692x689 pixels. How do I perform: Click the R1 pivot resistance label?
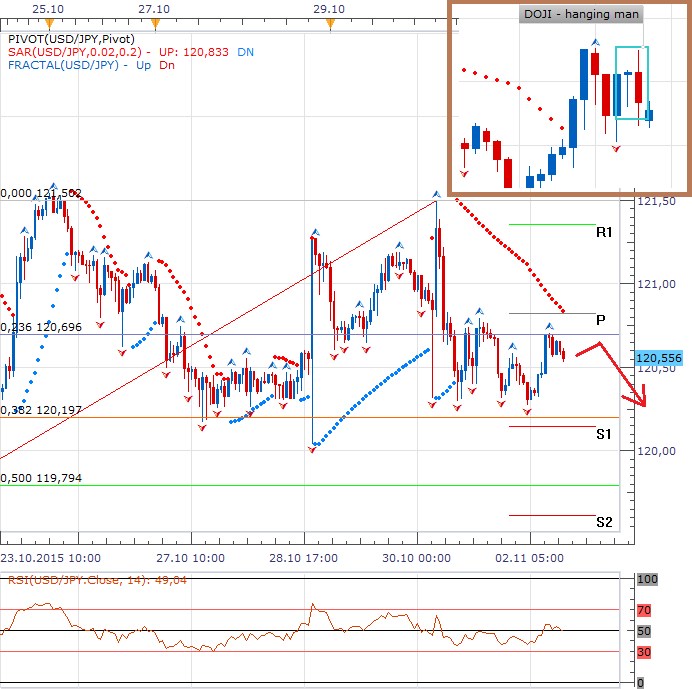604,232
